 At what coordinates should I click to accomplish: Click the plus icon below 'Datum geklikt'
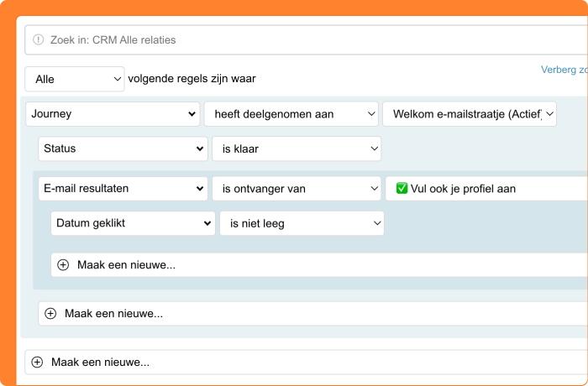coord(63,265)
